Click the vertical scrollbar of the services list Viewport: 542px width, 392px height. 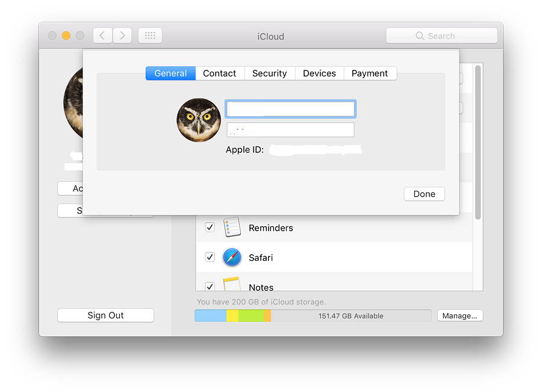478,143
